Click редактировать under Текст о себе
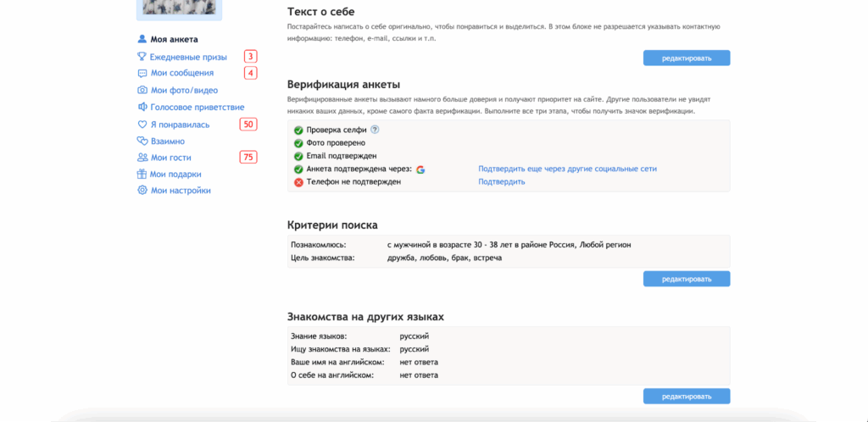 [686, 58]
